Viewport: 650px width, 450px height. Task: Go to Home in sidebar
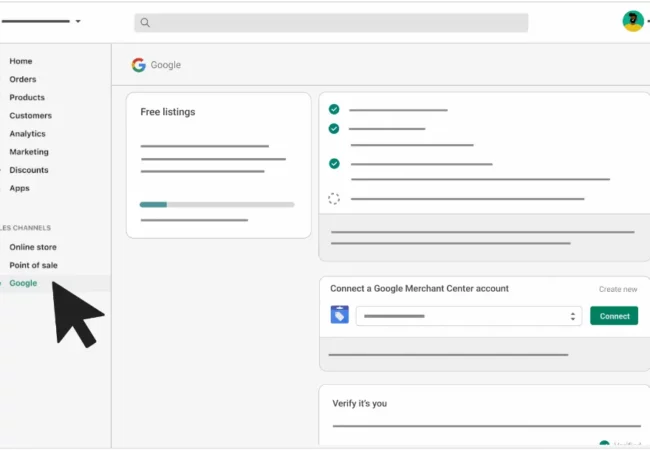coord(21,61)
